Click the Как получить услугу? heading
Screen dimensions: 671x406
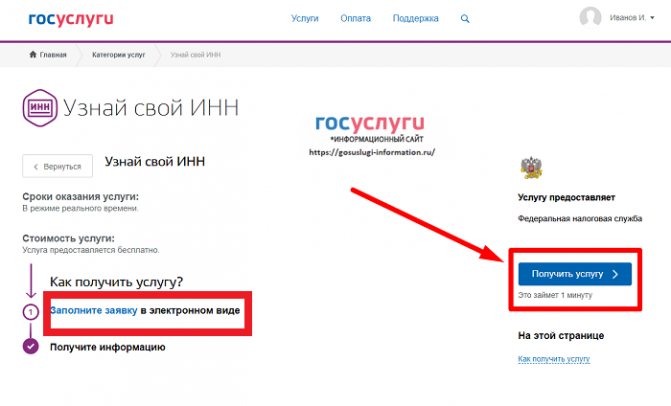click(x=116, y=282)
